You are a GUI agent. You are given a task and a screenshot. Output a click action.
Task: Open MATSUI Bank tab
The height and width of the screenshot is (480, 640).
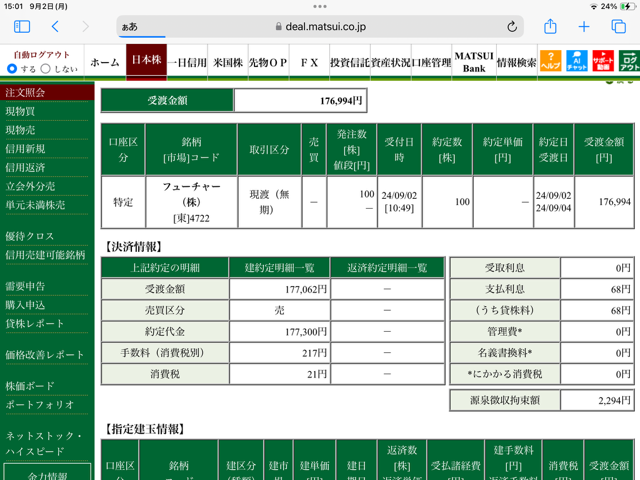[474, 62]
